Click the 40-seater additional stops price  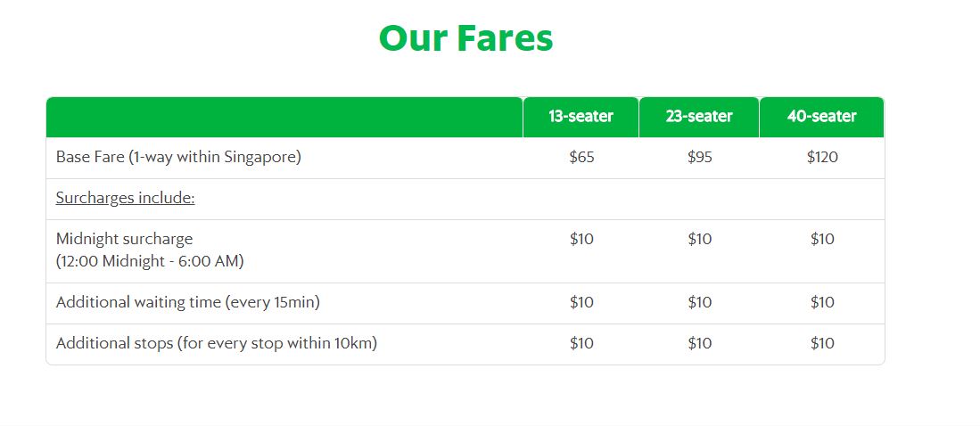pos(822,344)
